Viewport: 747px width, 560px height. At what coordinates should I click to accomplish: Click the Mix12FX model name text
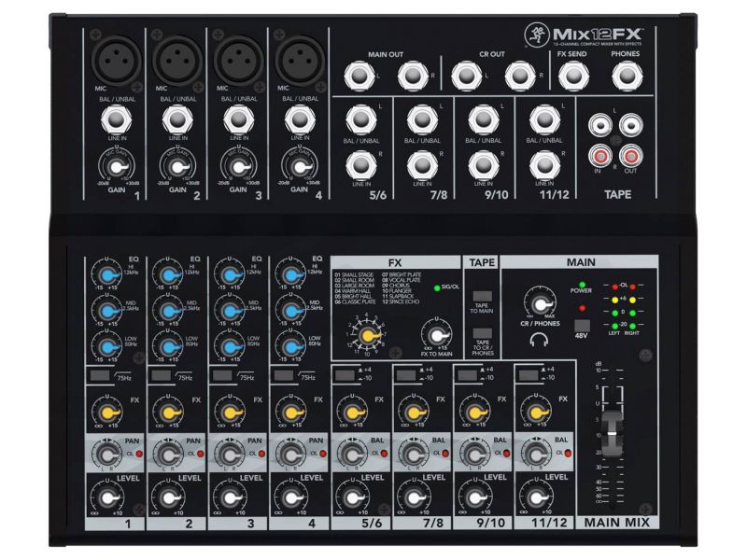click(x=598, y=35)
